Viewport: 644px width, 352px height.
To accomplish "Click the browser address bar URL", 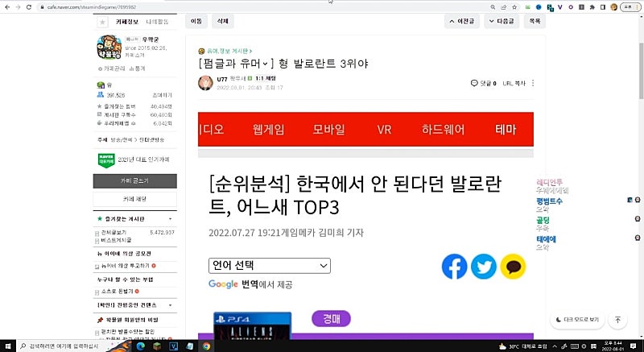I will (92, 7).
